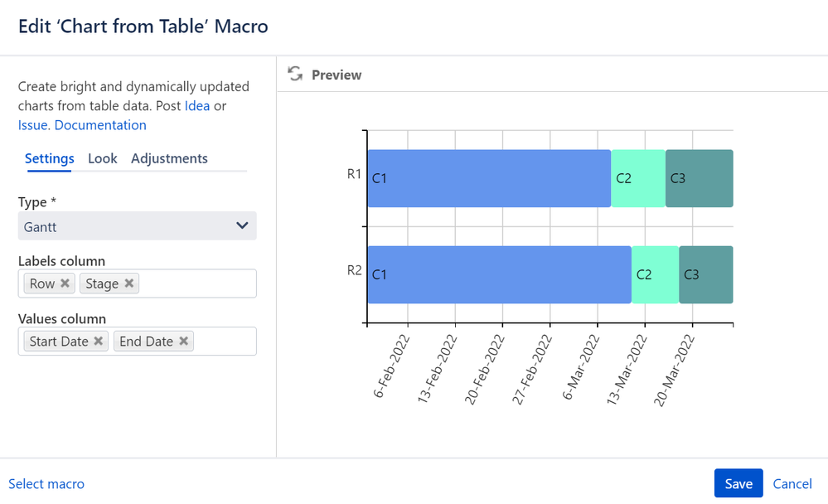Click inside the Values column field

(224, 341)
